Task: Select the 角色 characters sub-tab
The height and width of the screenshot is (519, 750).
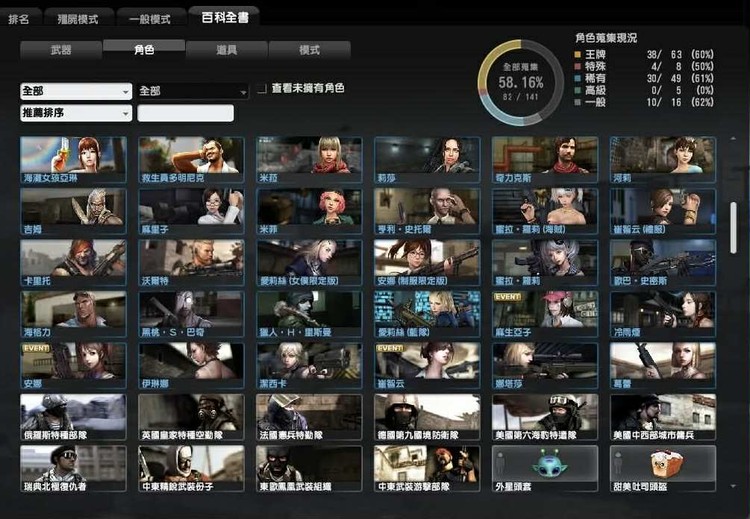Action: pyautogui.click(x=144, y=49)
